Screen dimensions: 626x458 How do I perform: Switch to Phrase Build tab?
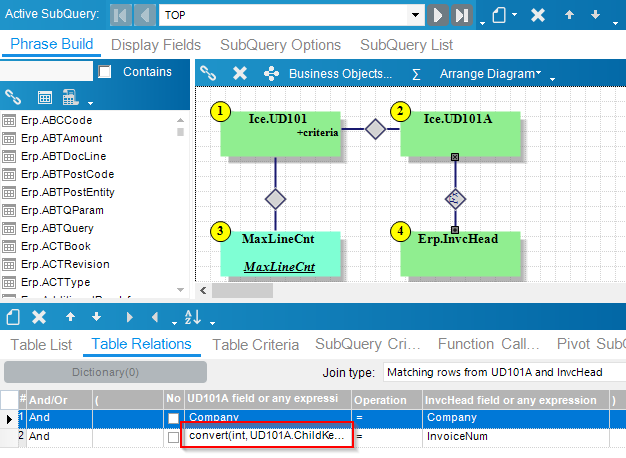click(52, 44)
